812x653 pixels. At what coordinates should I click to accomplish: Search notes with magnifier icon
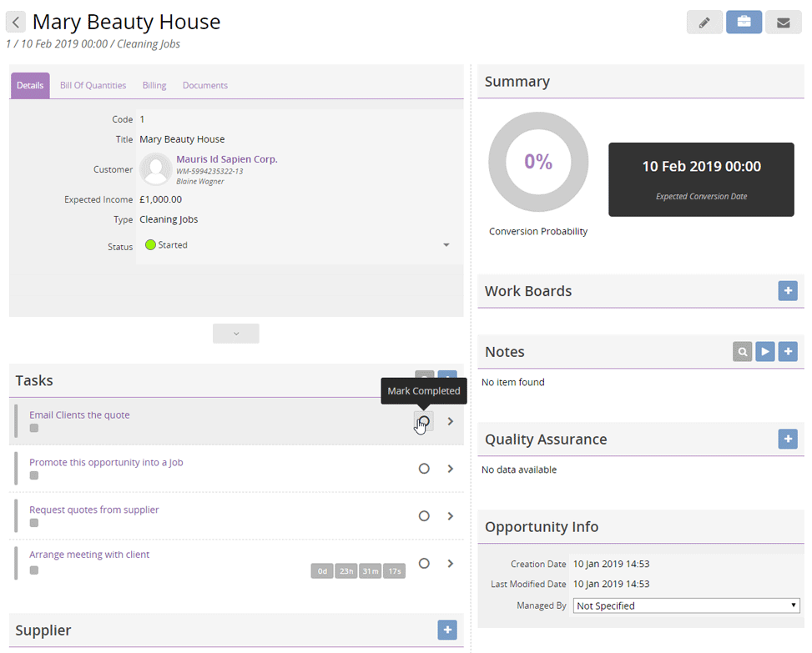(742, 352)
